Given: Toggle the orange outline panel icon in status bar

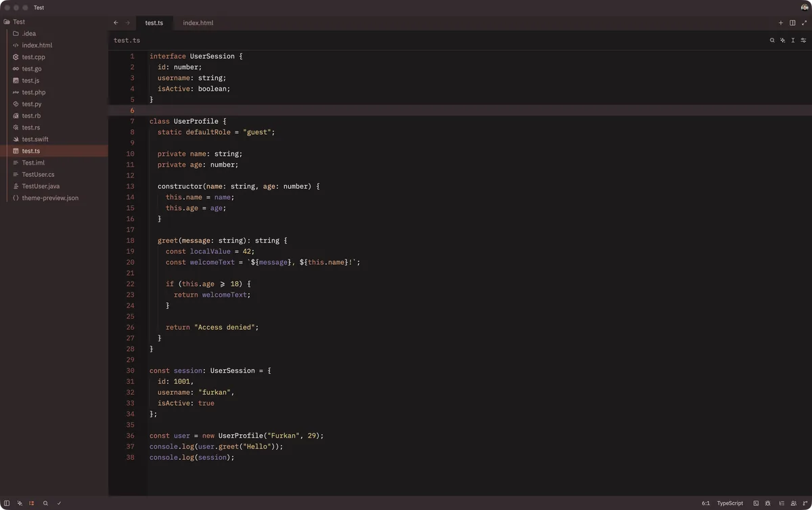Looking at the screenshot, I should click(x=32, y=503).
